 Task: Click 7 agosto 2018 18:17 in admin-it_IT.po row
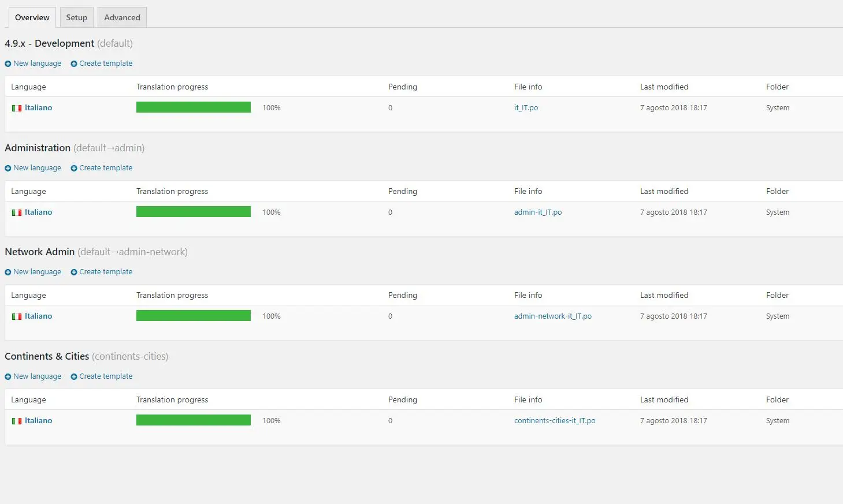click(674, 212)
